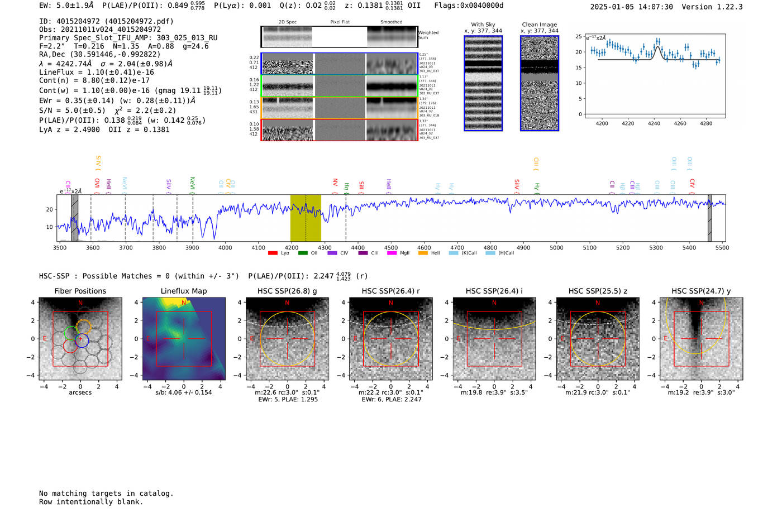The image size is (782, 532).
Task: Click the 'EW: 5.0±1.9Å' header value
Action: point(66,6)
